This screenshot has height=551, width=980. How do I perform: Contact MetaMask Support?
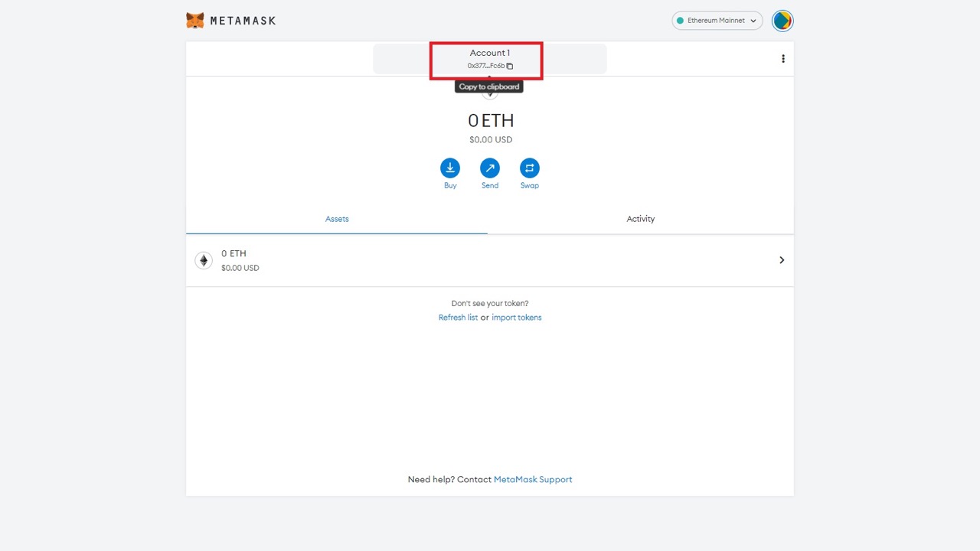point(533,479)
